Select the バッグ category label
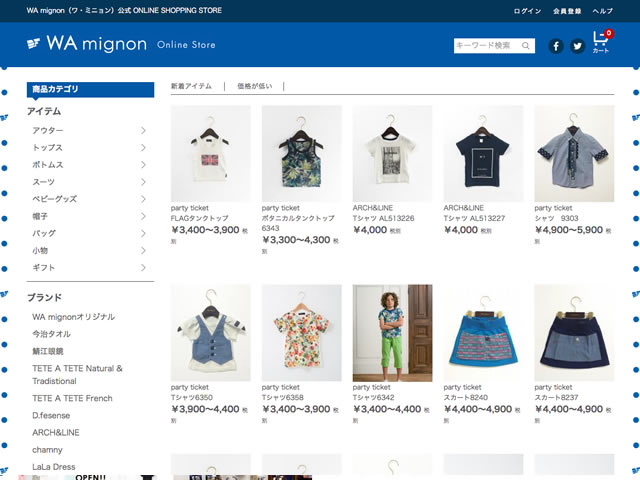This screenshot has width=640, height=480. (44, 233)
